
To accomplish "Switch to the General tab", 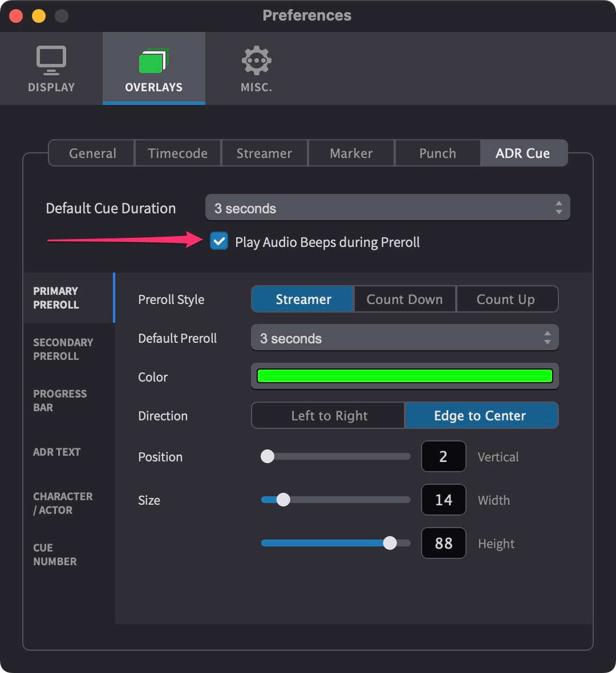I will click(x=92, y=153).
